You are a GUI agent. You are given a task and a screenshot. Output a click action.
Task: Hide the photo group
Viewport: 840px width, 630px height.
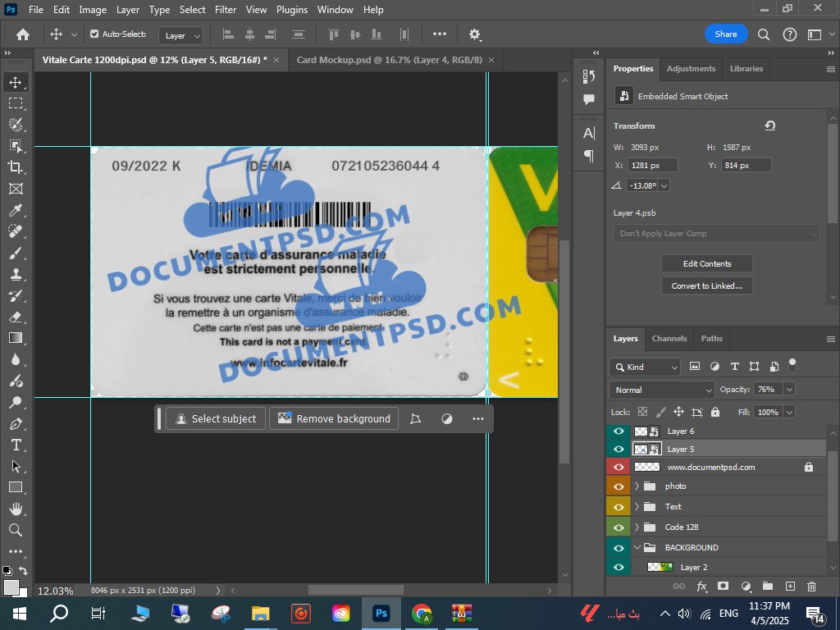point(619,486)
